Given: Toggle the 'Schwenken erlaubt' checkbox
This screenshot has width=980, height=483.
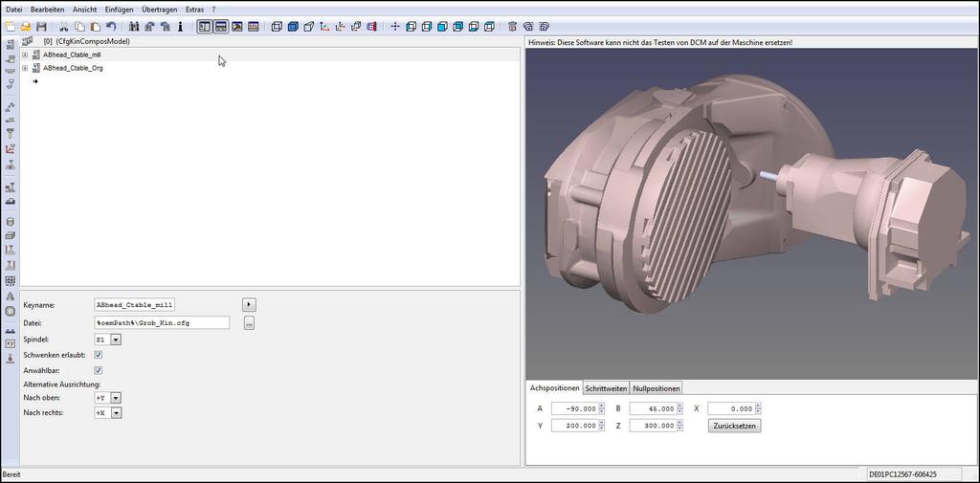Looking at the screenshot, I should click(99, 355).
